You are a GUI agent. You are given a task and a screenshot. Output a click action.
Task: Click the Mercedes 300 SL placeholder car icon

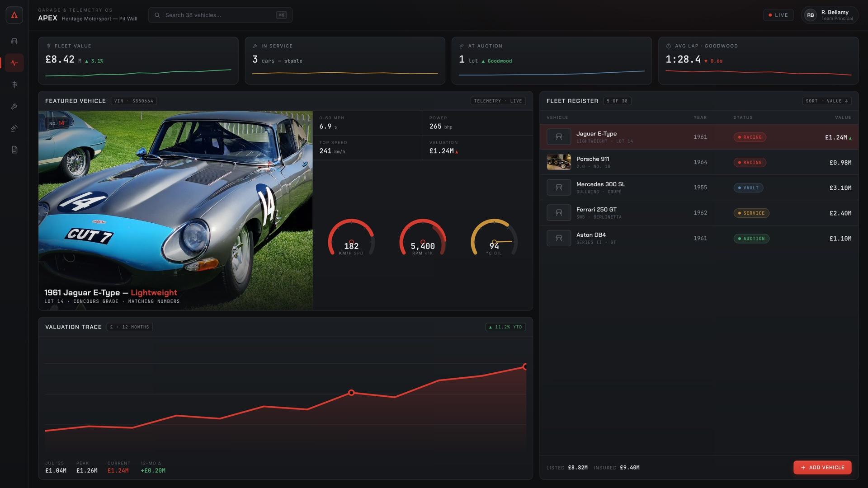click(559, 188)
